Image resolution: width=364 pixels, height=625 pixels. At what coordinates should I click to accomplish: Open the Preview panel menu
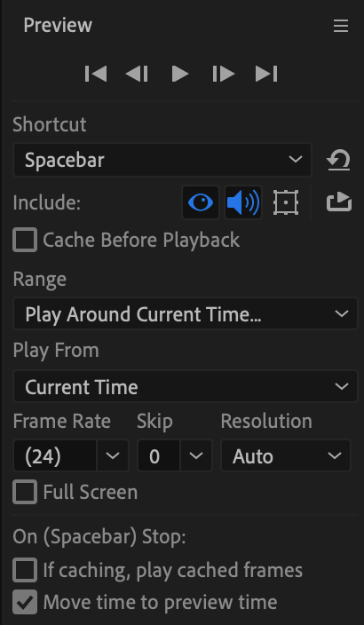pyautogui.click(x=341, y=27)
